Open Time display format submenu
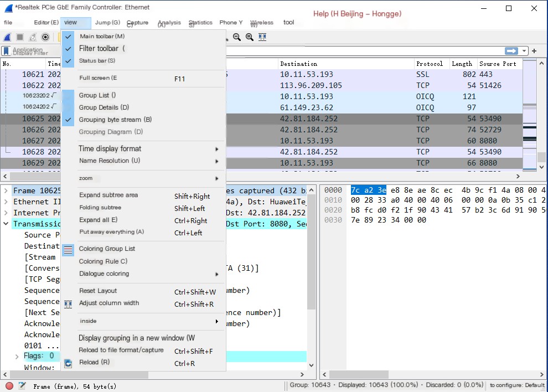 [x=143, y=148]
